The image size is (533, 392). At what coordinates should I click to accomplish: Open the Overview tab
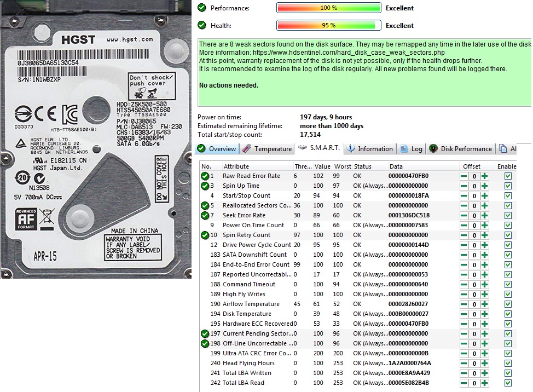click(217, 148)
